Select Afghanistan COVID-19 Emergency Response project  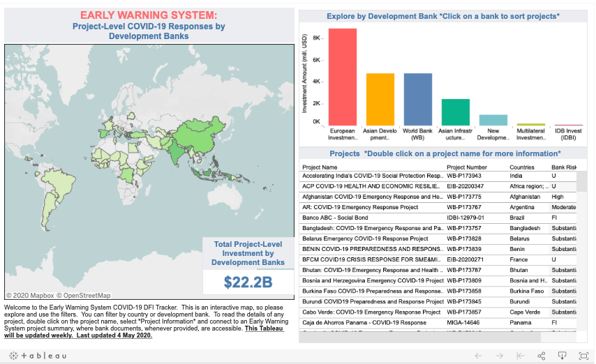[373, 197]
